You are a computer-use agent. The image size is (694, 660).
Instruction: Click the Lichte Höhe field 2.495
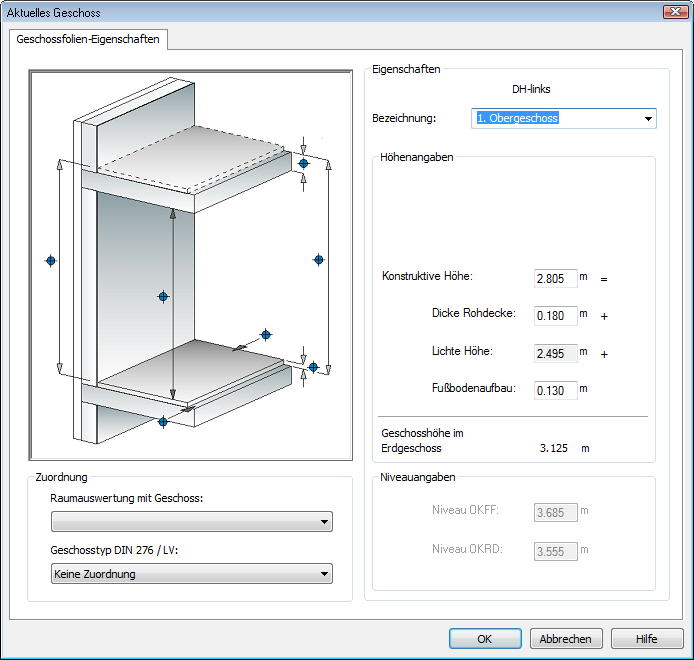[555, 353]
